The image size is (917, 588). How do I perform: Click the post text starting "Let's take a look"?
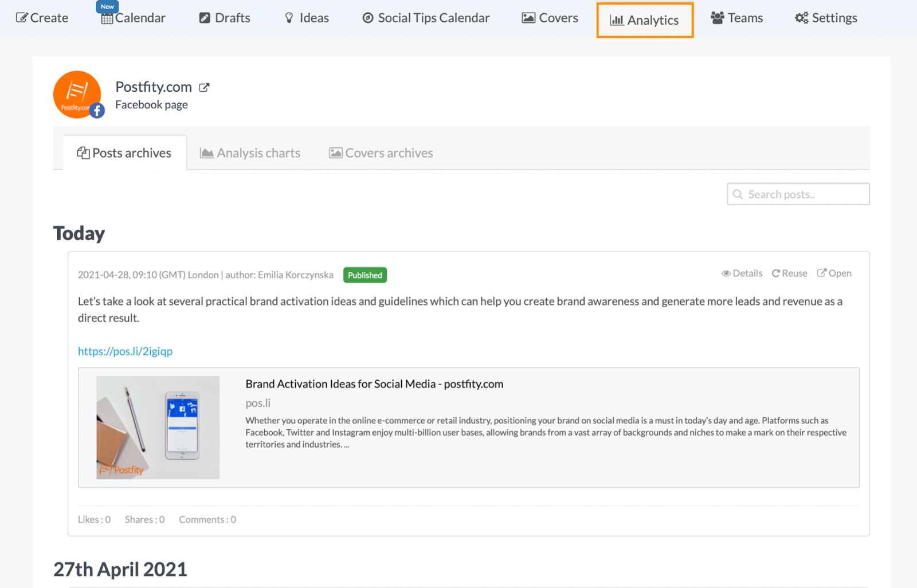pyautogui.click(x=460, y=309)
